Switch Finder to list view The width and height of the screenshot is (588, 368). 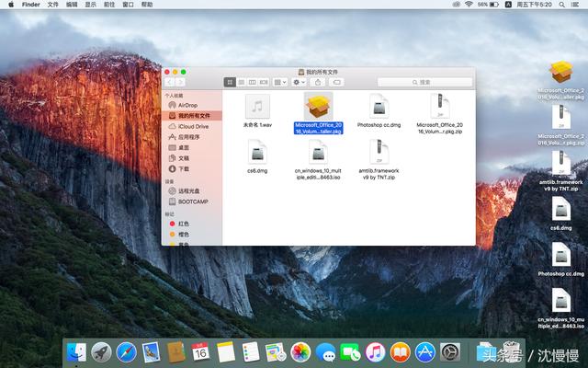241,82
